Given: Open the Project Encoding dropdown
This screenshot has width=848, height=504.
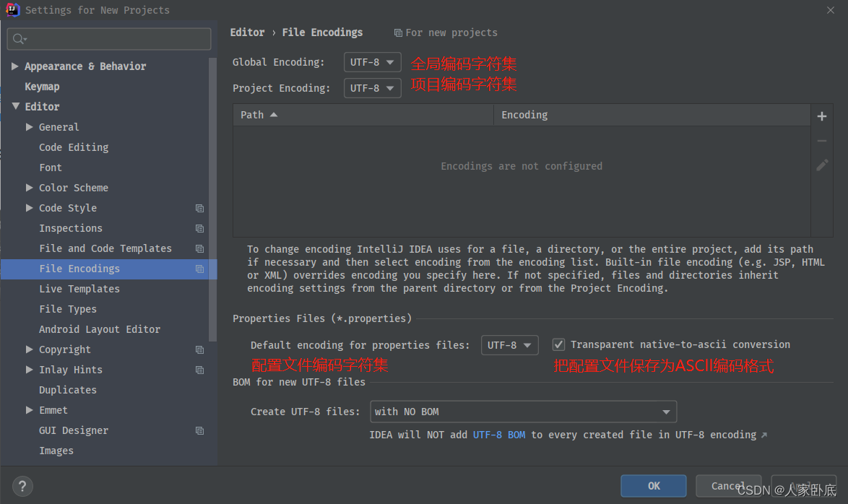Looking at the screenshot, I should coord(373,88).
